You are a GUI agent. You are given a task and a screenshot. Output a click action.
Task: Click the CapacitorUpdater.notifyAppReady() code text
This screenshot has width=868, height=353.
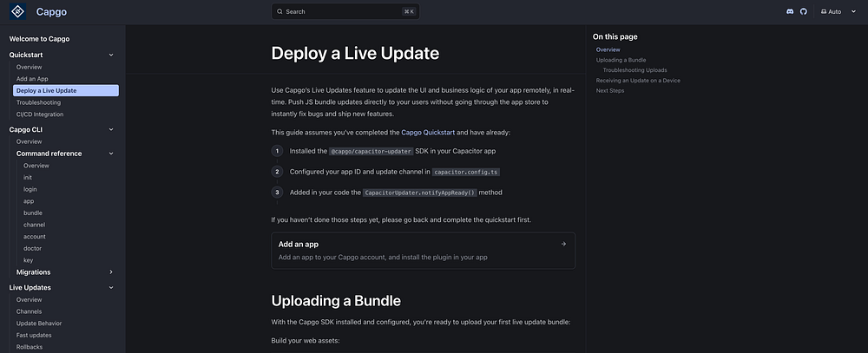(x=419, y=193)
